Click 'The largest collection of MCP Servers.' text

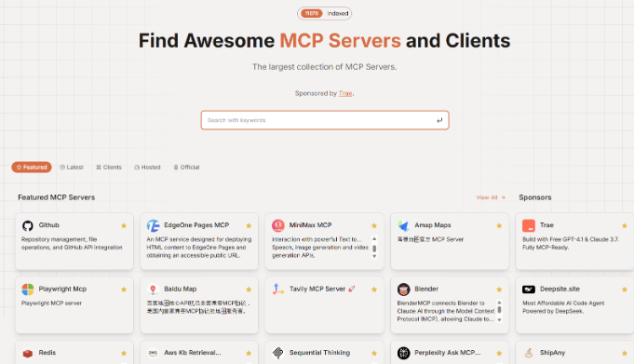tap(324, 67)
